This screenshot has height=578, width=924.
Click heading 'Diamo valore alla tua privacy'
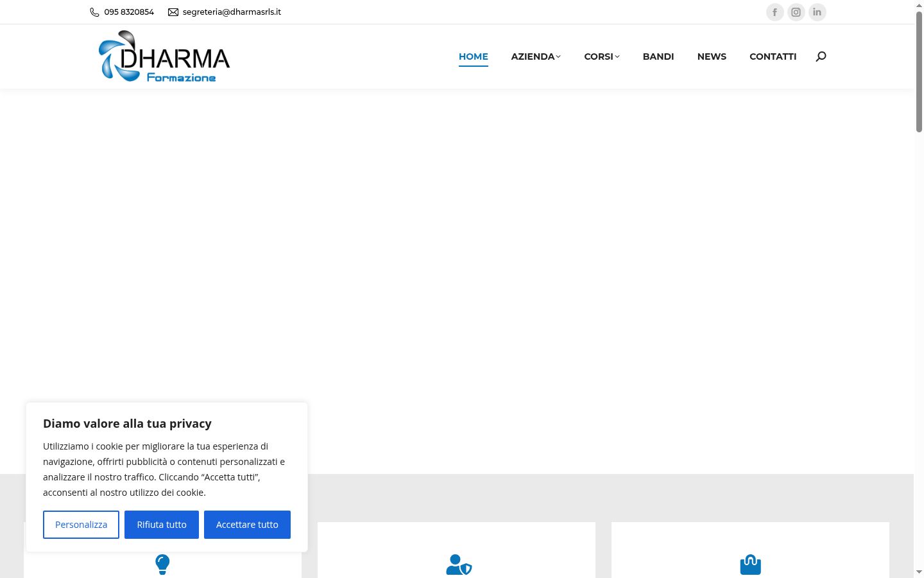(127, 423)
